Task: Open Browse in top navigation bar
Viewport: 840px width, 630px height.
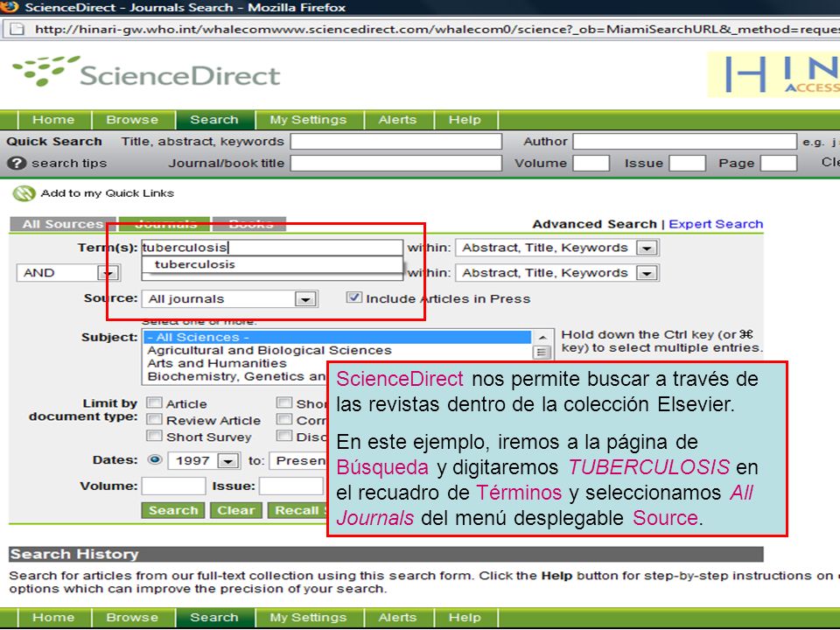Action: tap(132, 120)
